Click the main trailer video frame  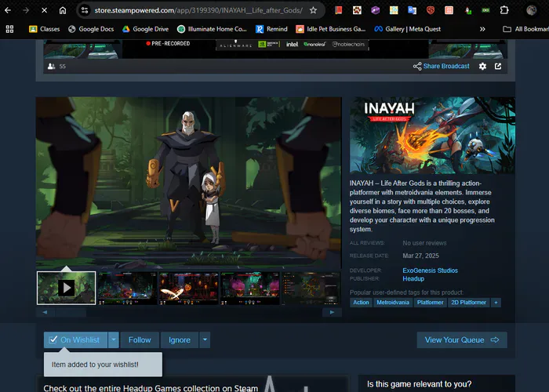(189, 183)
